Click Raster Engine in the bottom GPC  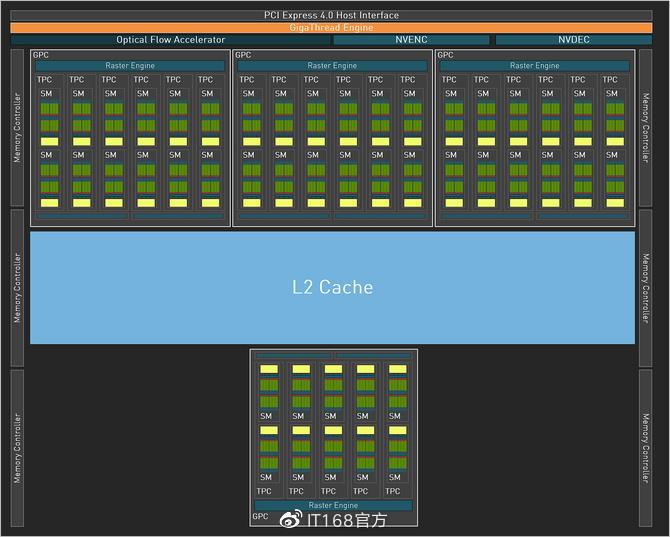point(333,505)
